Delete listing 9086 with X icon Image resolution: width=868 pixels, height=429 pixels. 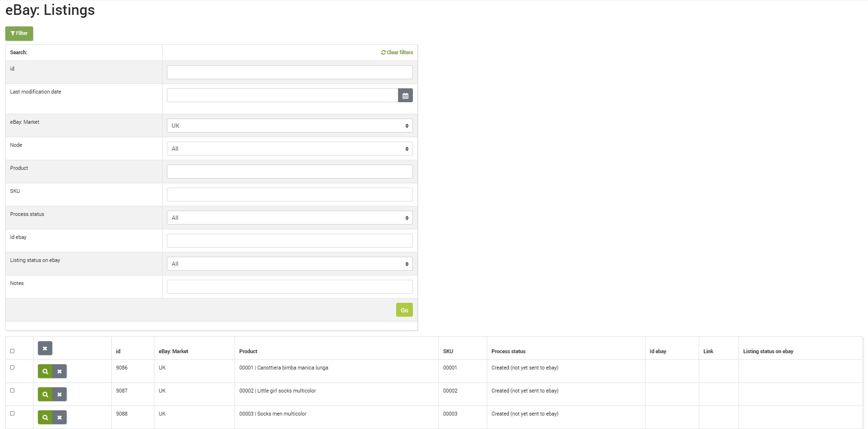click(x=59, y=371)
